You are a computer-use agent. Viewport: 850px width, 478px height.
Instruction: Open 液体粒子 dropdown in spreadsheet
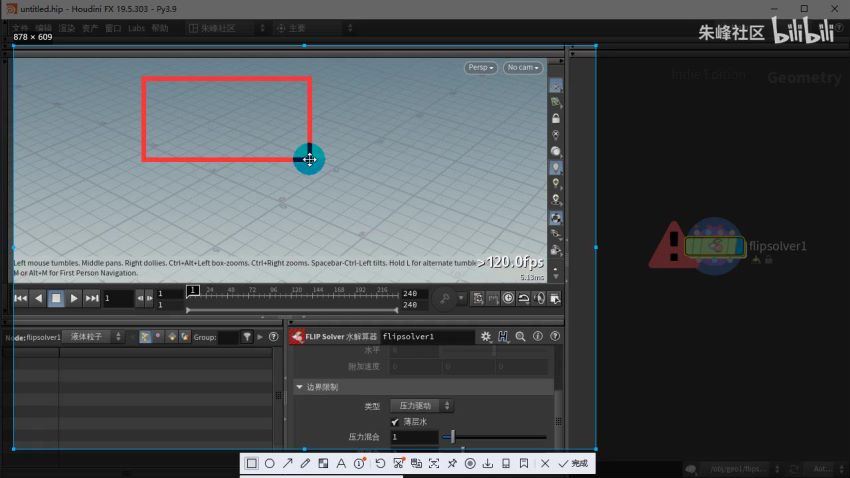94,337
